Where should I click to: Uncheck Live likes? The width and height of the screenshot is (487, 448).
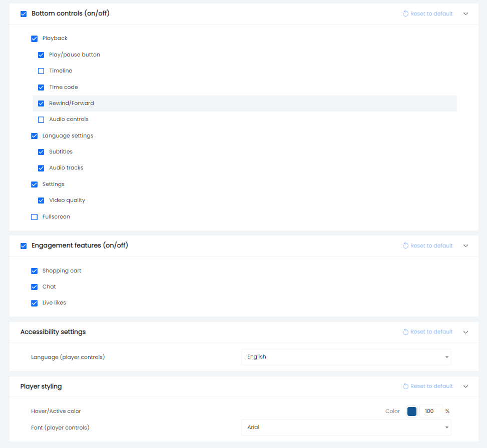34,303
